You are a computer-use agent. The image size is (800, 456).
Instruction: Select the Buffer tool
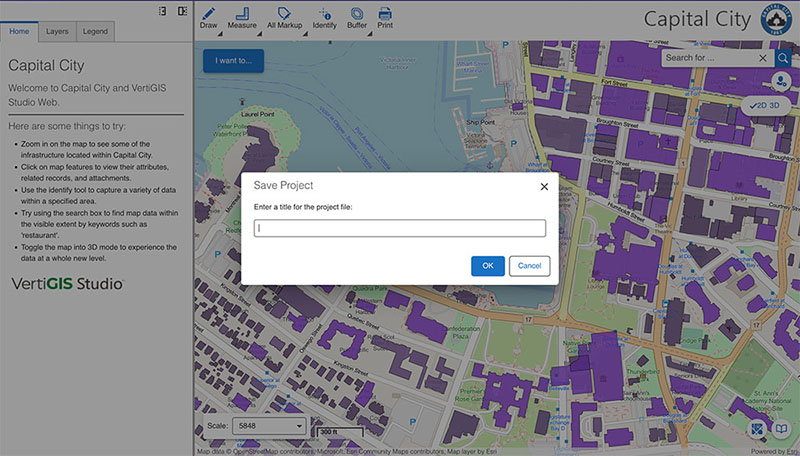click(357, 18)
